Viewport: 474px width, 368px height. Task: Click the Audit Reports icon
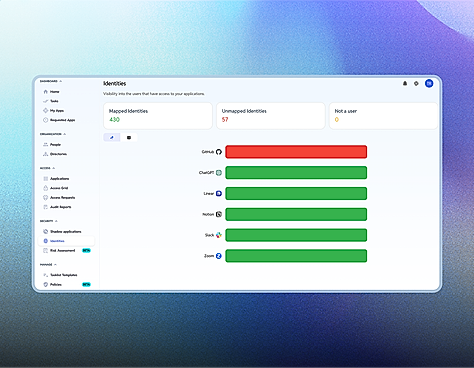pyautogui.click(x=46, y=207)
